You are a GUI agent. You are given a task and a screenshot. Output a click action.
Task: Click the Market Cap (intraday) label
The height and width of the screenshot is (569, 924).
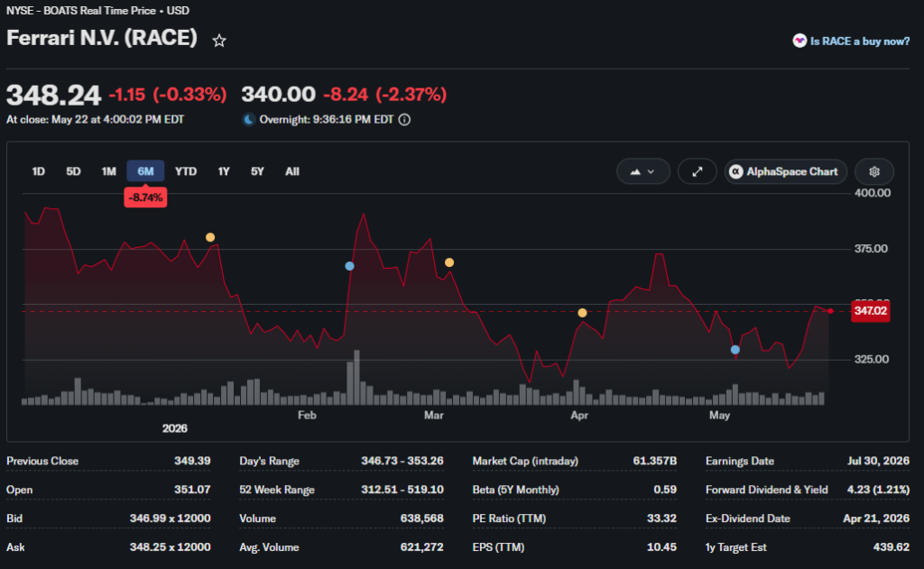(x=525, y=461)
